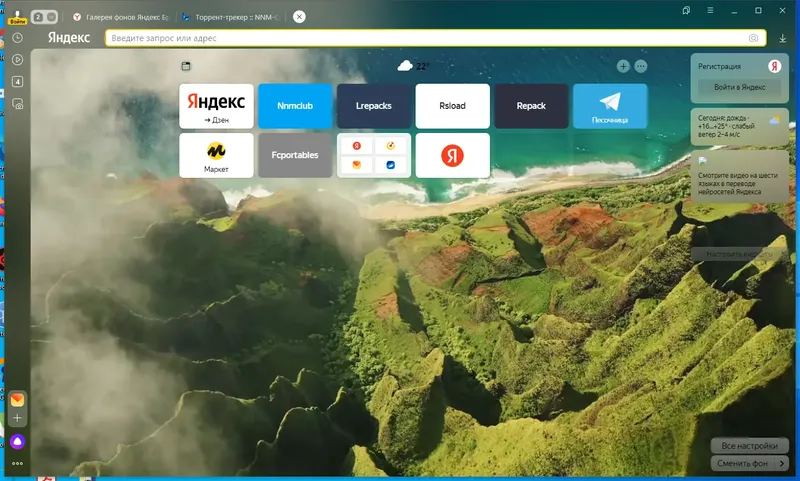Open the tab group counter showing 2

pos(38,17)
